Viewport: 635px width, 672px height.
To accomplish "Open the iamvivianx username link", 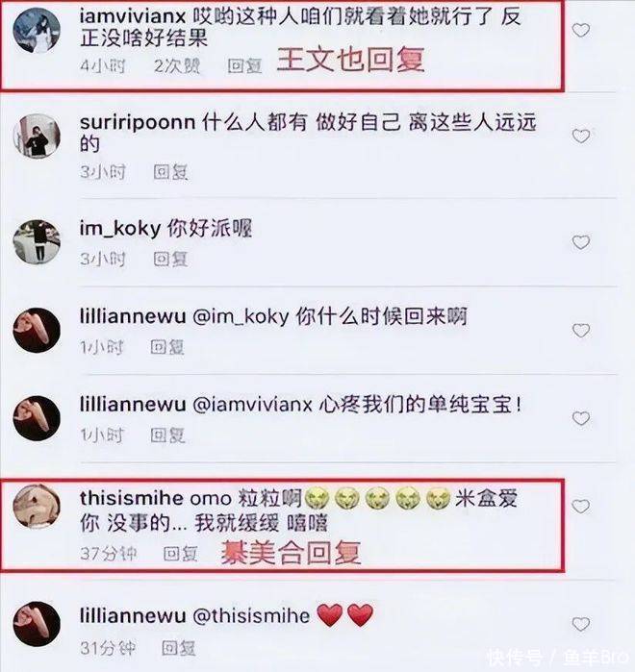I will click(133, 16).
